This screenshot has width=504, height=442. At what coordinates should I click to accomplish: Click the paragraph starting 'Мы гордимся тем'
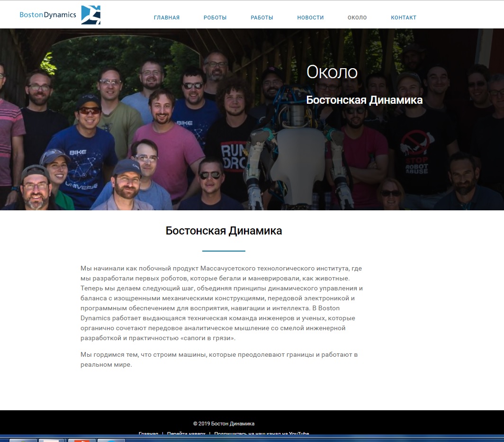pos(219,360)
